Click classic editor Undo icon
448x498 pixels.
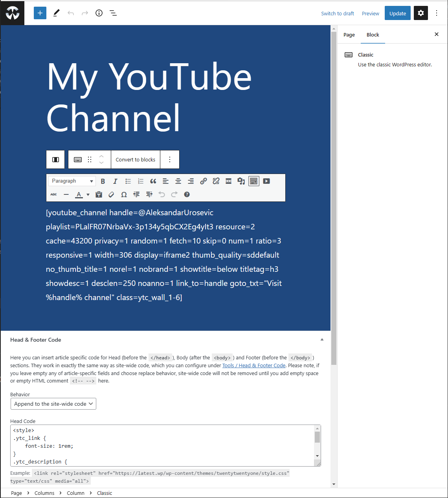[162, 194]
